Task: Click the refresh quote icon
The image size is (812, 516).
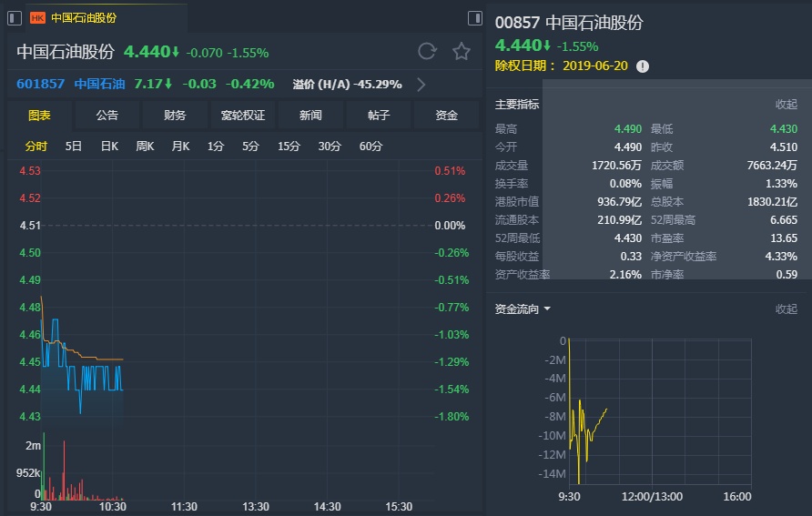Action: 427,51
